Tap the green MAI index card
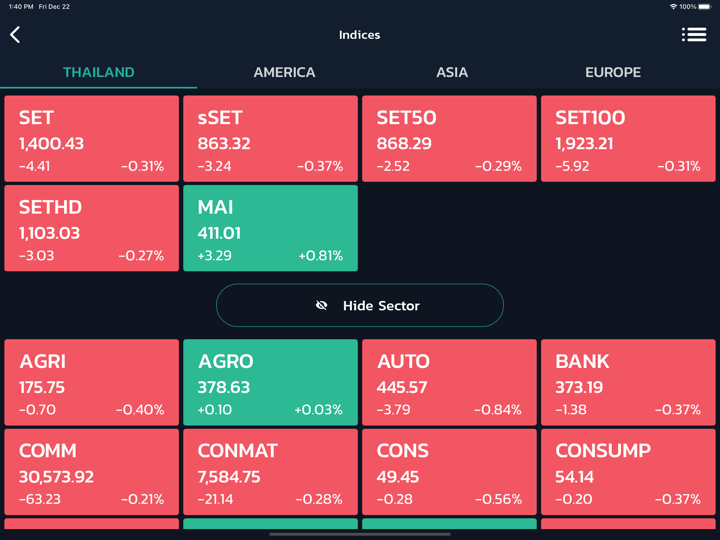720x540 pixels. point(270,228)
